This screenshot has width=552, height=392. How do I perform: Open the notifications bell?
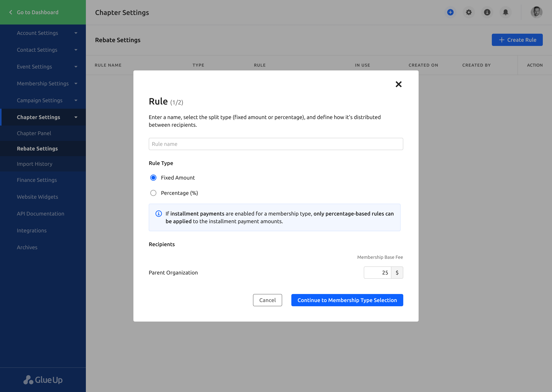pos(505,12)
